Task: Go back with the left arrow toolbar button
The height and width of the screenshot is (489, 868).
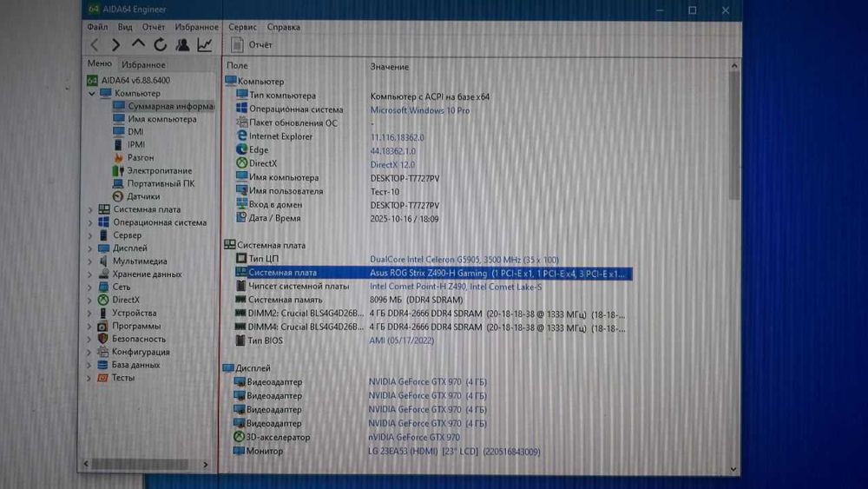Action: pyautogui.click(x=95, y=45)
